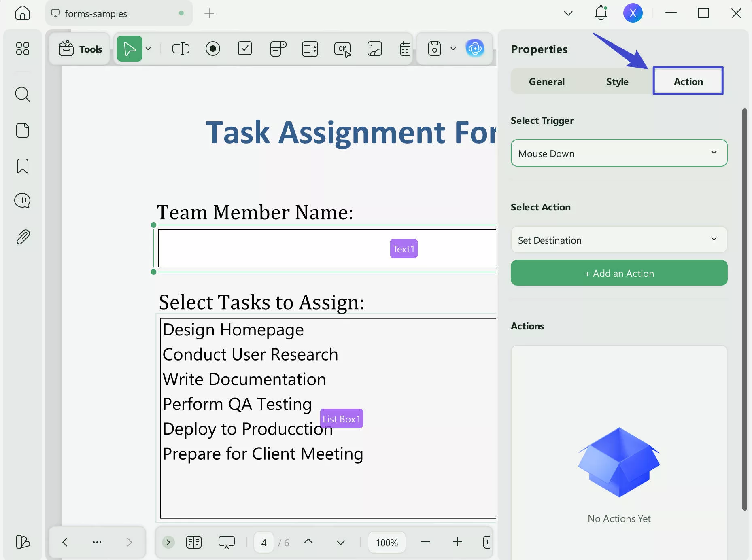Expand the Select Trigger Mouse Down dropdown
This screenshot has width=752, height=560.
pyautogui.click(x=619, y=153)
